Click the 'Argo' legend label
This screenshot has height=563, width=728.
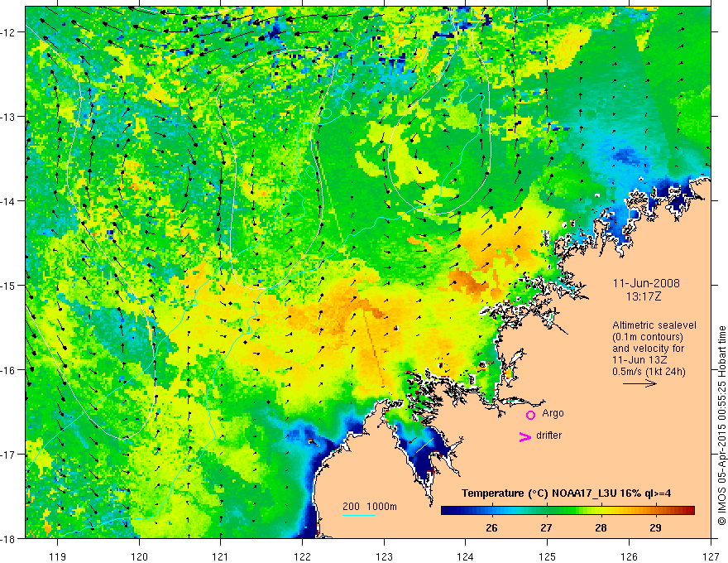click(553, 413)
